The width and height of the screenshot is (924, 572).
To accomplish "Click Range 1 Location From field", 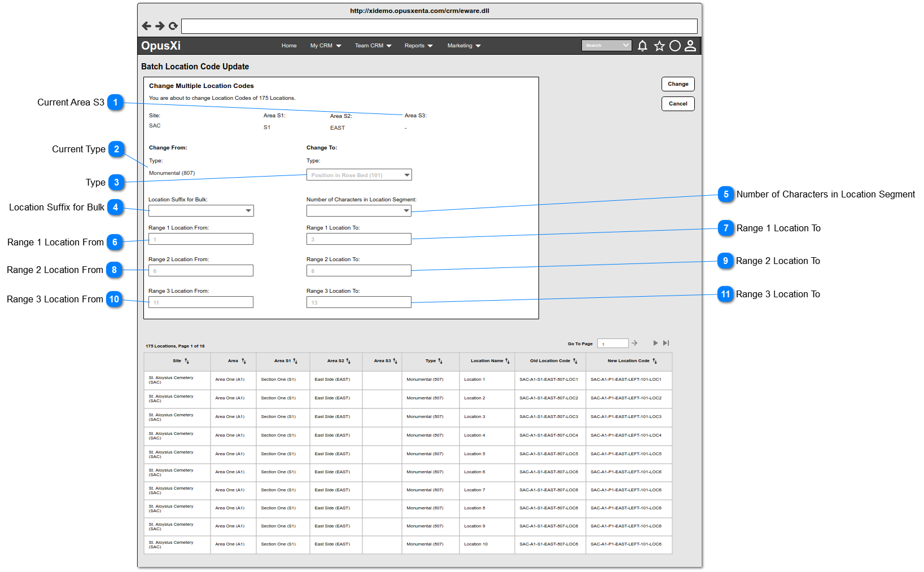I will pos(201,239).
